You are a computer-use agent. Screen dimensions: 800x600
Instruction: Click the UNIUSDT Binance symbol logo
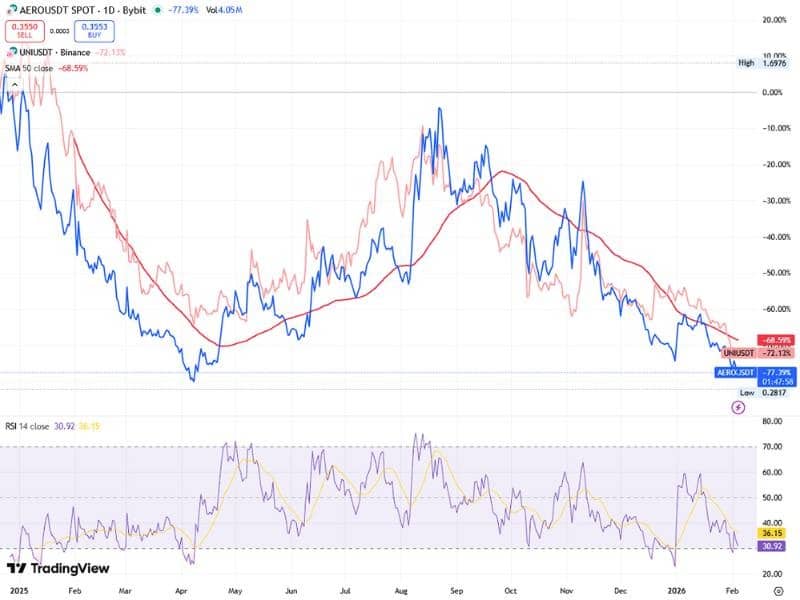13,51
